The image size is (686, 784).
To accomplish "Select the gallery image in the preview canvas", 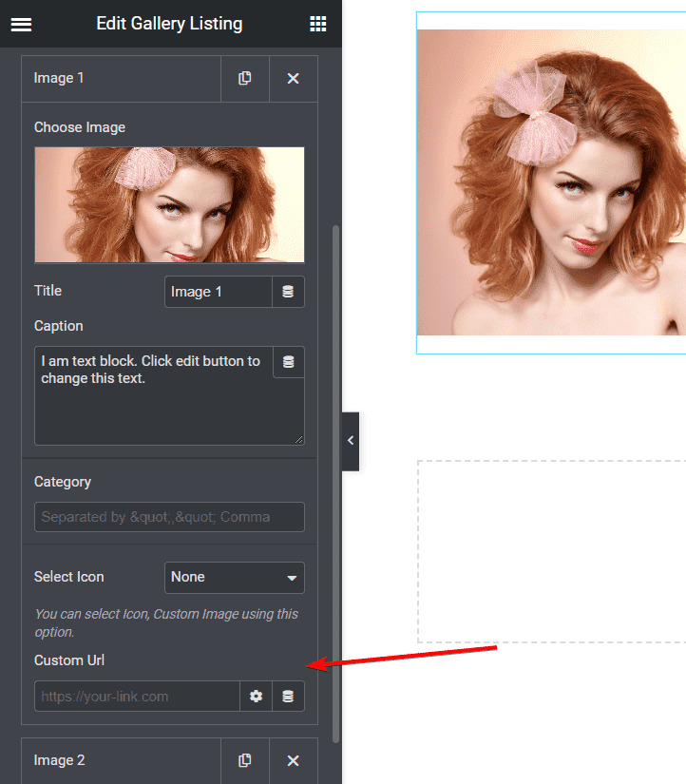I will (x=551, y=182).
